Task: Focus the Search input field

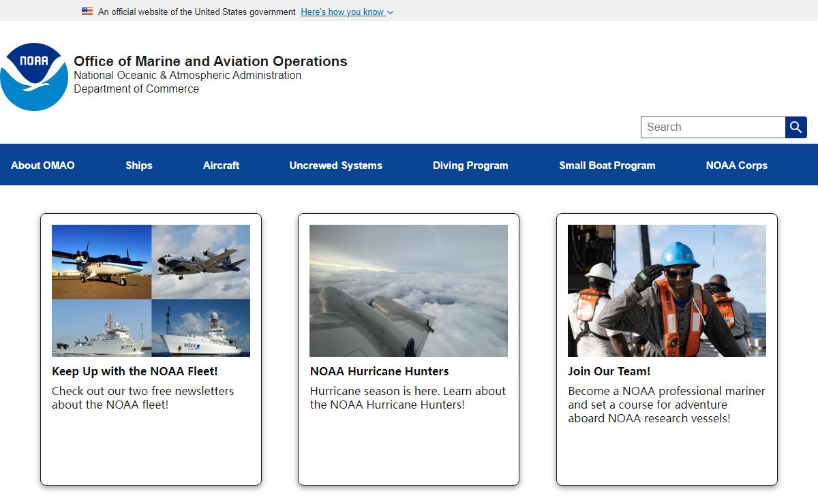Action: 713,127
